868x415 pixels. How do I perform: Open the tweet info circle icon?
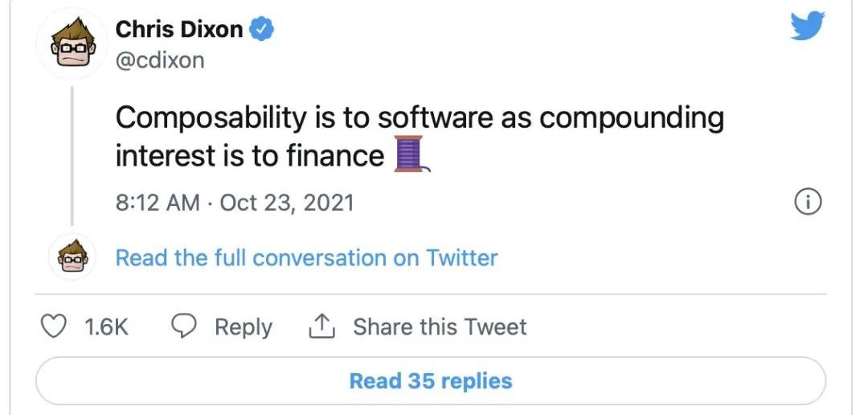pyautogui.click(x=807, y=203)
